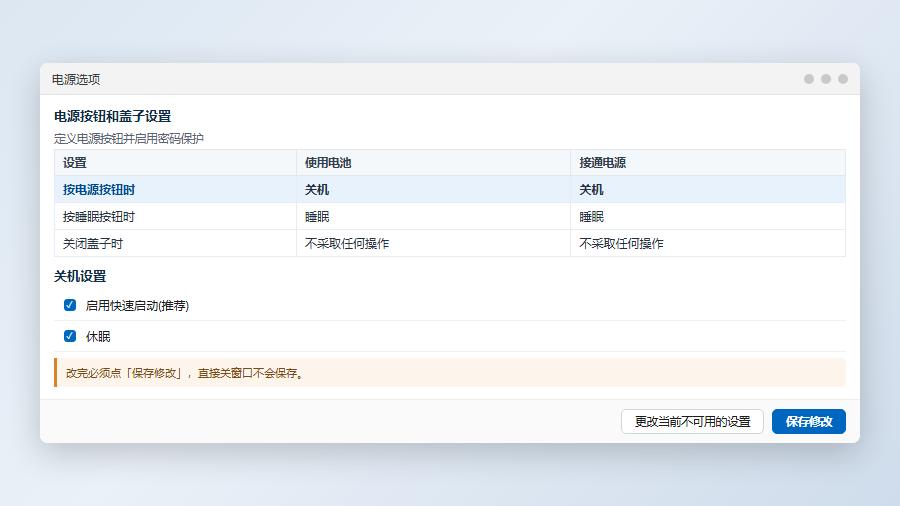
Task: Click the 改完必须点「保存修改」 notice text
Action: pos(185,373)
